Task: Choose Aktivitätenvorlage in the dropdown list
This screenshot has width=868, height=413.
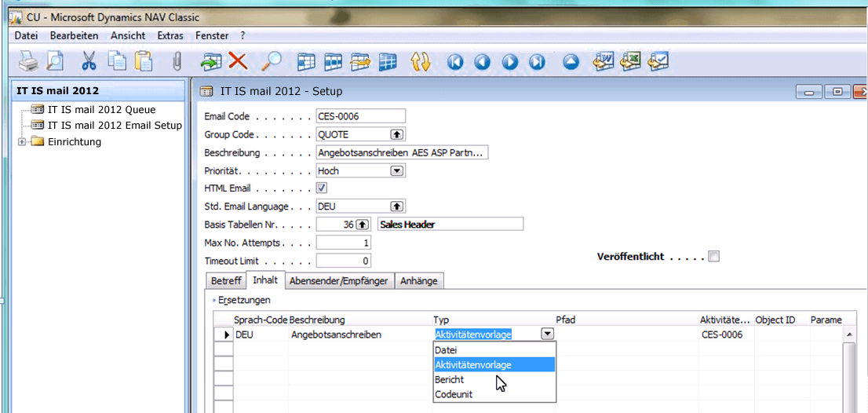Action: coord(494,365)
